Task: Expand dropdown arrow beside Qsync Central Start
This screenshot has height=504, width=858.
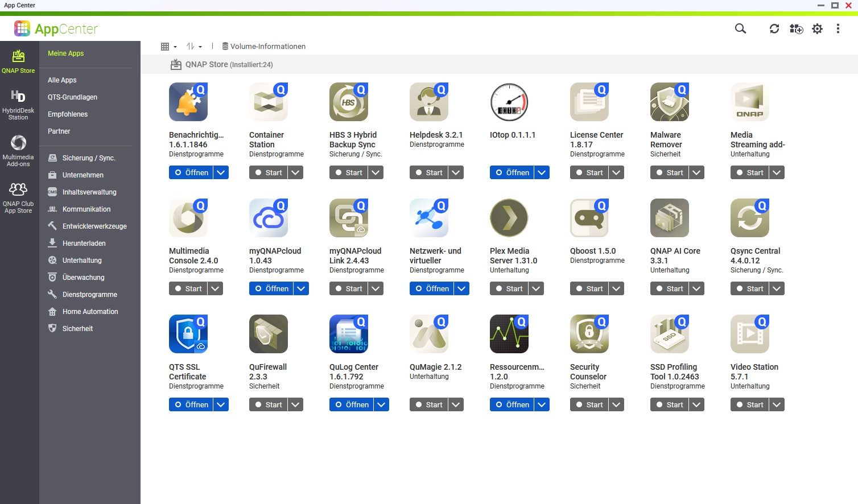Action: (777, 288)
